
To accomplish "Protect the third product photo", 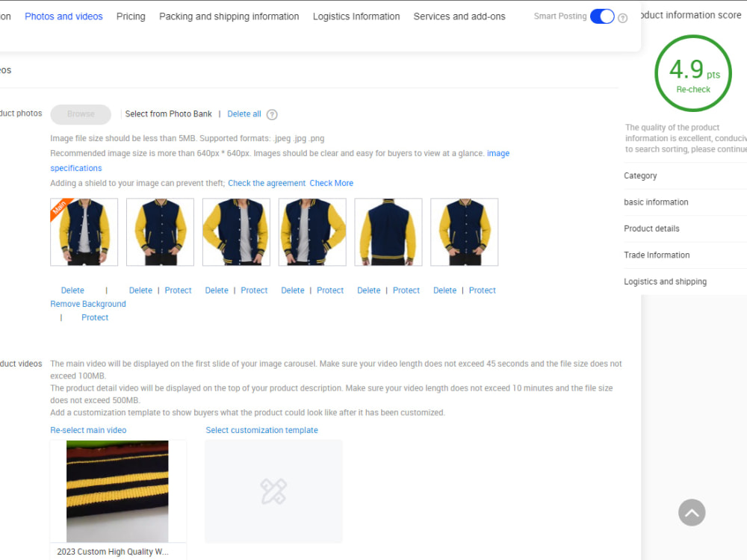I will pos(254,290).
